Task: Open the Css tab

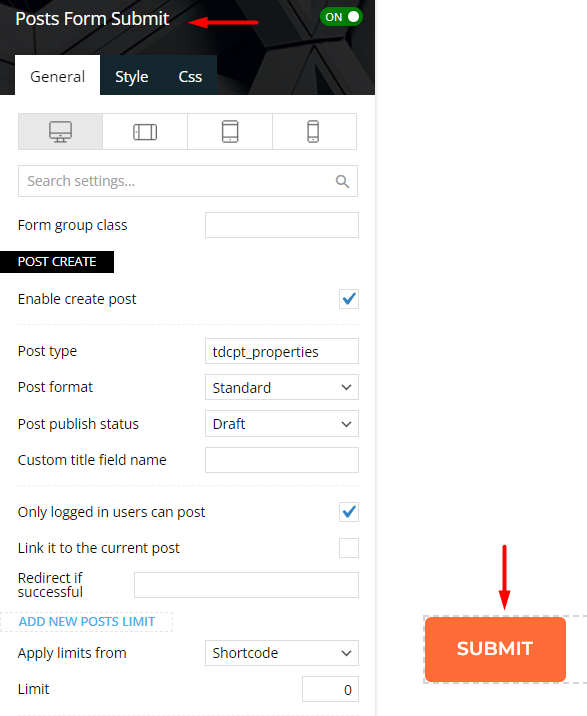Action: 190,76
